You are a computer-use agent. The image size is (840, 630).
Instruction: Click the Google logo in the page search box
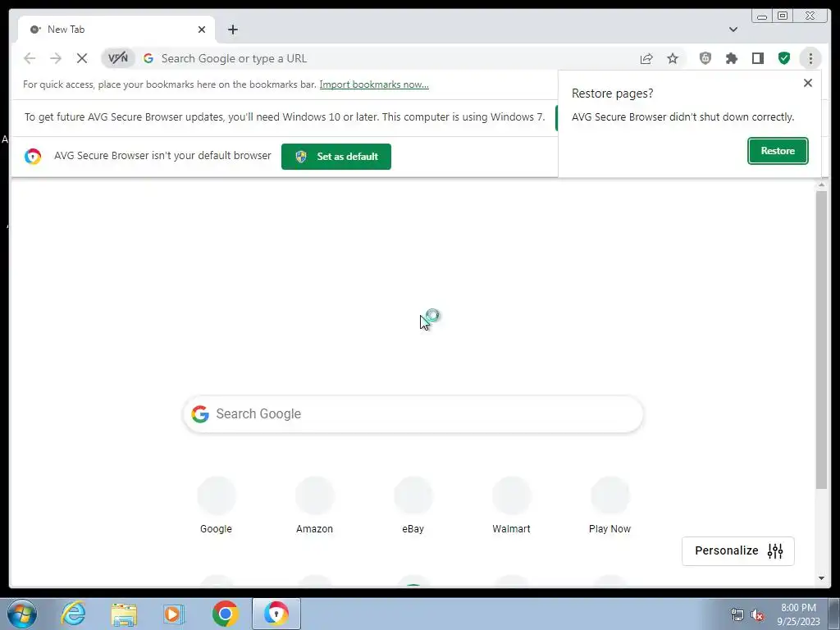tap(200, 414)
